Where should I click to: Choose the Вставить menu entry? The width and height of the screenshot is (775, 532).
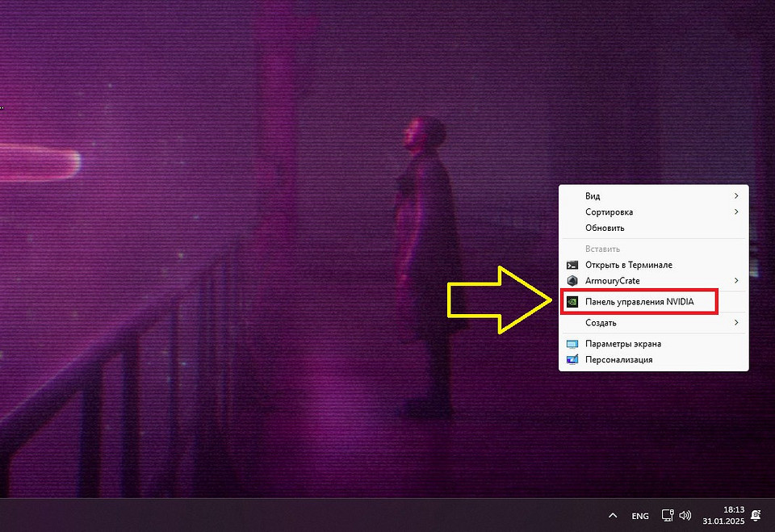click(602, 249)
